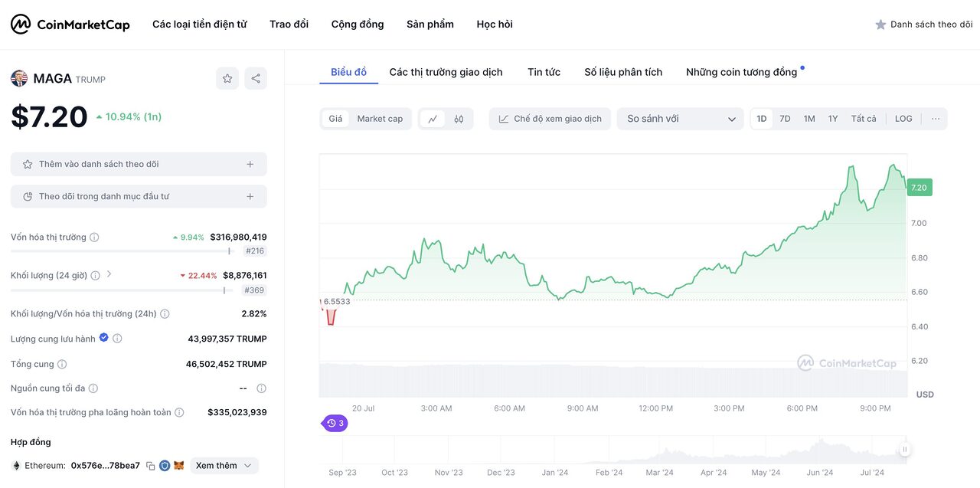
Task: Click contract address 0x576e...78bea7
Action: (x=106, y=466)
